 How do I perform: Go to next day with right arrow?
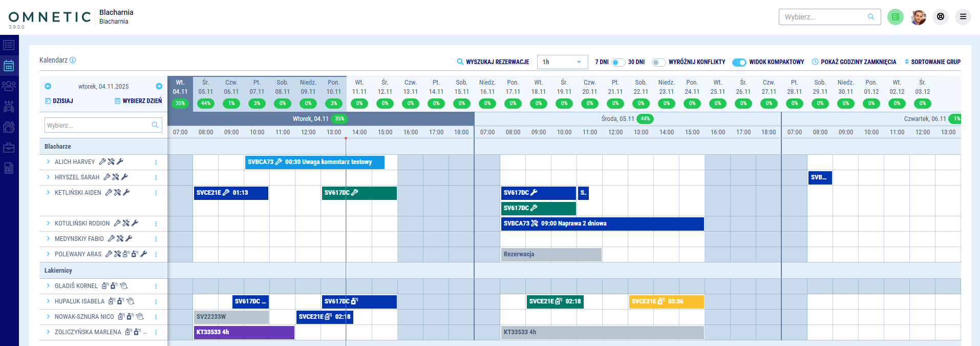[159, 86]
